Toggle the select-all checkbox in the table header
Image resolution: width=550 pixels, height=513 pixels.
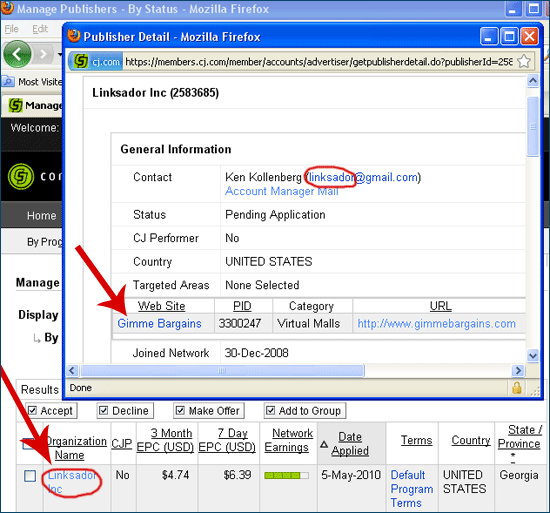pyautogui.click(x=27, y=444)
